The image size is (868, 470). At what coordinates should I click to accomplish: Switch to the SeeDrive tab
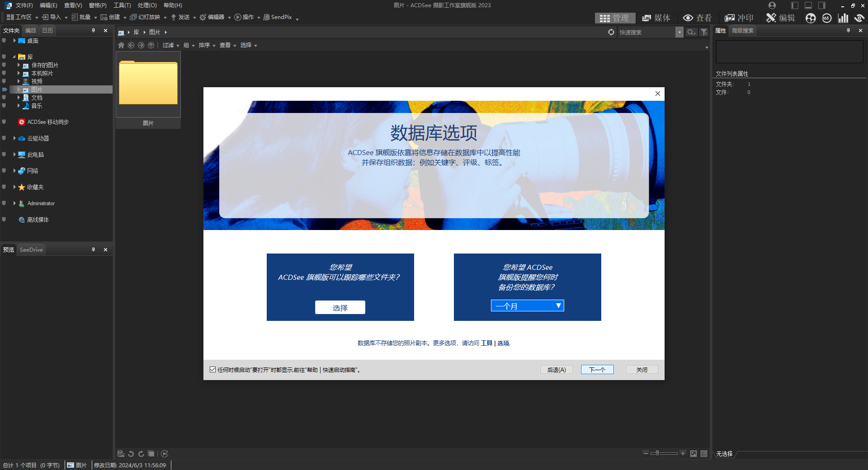pos(31,250)
